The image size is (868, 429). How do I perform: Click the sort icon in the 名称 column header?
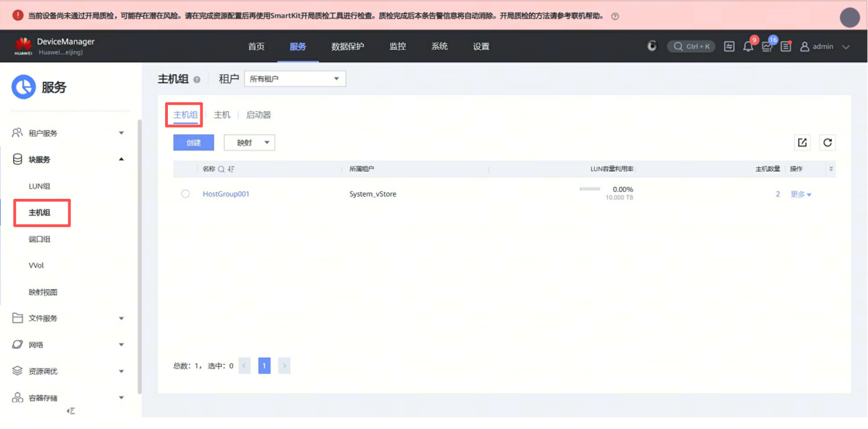pos(231,169)
